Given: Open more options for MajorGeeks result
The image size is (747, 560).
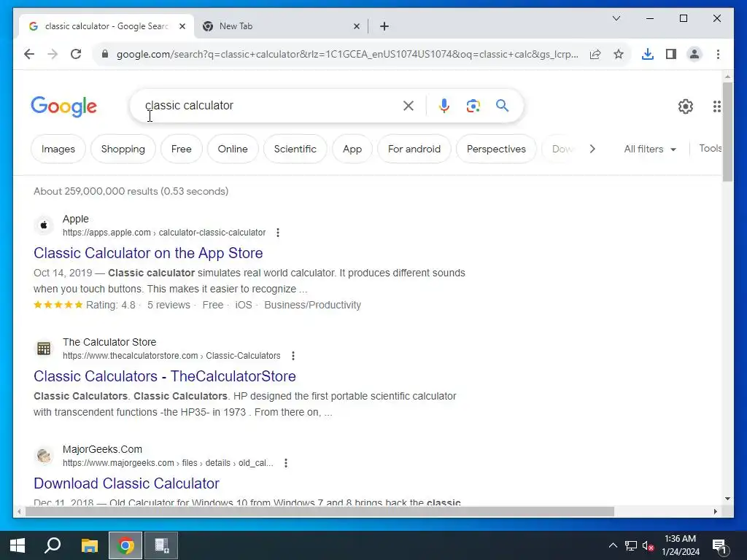Looking at the screenshot, I should click(286, 463).
